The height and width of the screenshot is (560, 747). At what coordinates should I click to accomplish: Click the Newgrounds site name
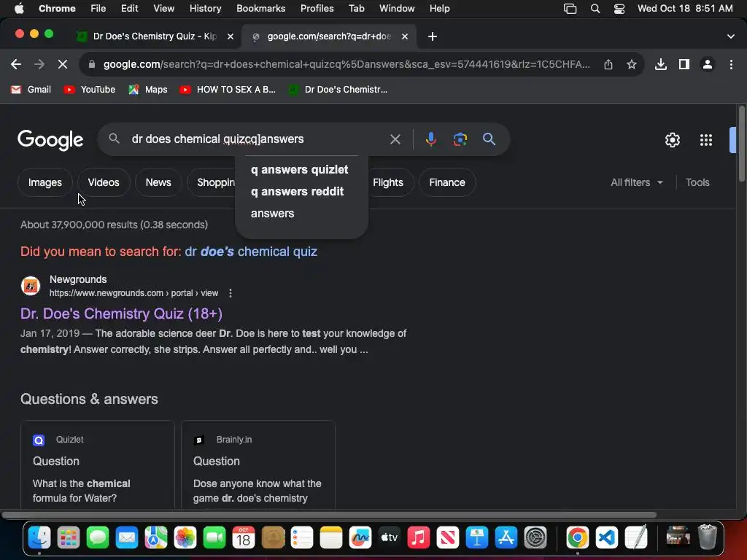[x=78, y=279]
